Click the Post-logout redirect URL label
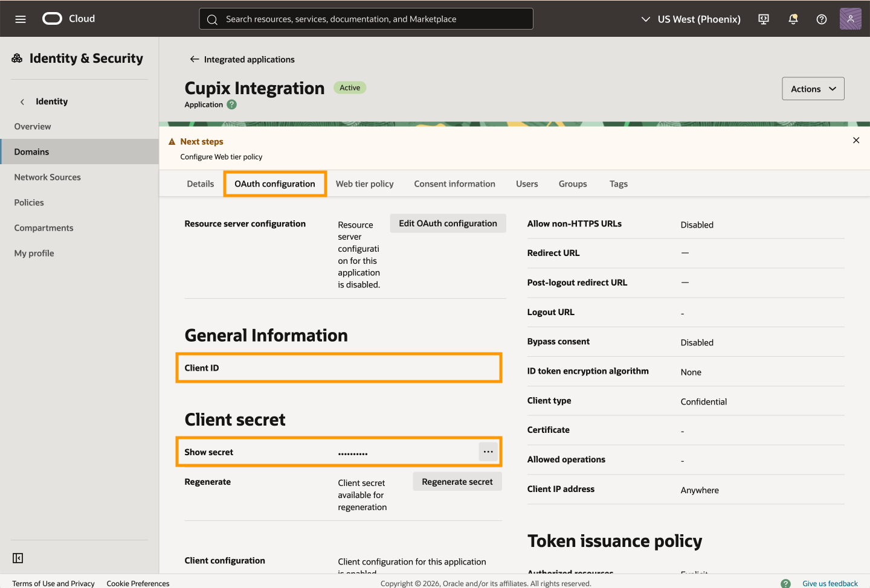This screenshot has width=870, height=588. coord(577,283)
